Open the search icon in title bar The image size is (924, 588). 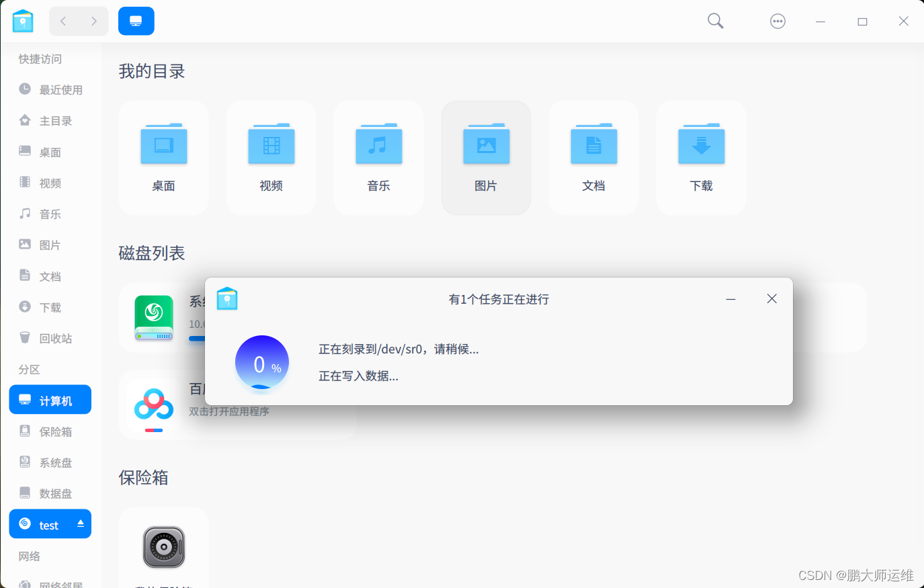point(715,21)
